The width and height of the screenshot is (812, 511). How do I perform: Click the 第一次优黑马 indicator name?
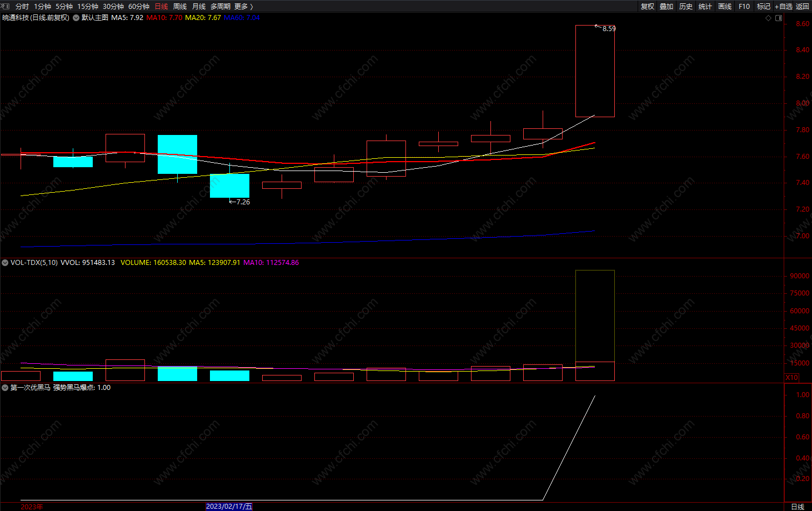click(x=31, y=388)
